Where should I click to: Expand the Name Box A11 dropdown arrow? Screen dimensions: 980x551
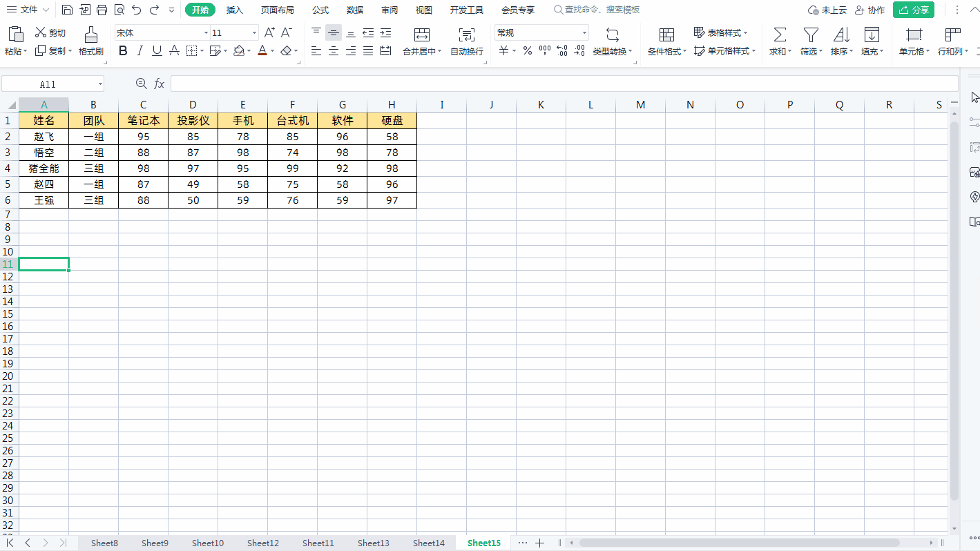coord(100,84)
